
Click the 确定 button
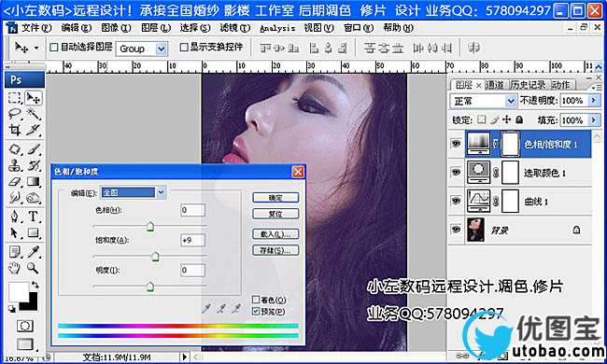point(275,198)
